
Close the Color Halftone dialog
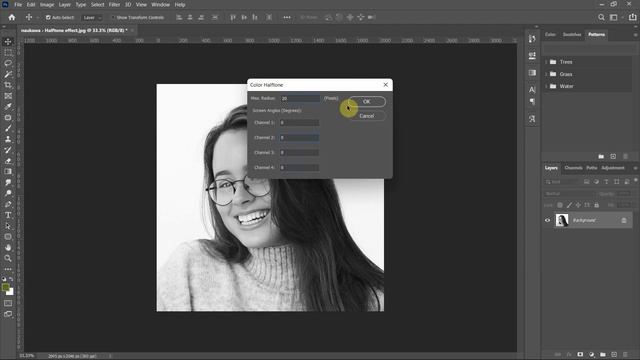(x=386, y=85)
